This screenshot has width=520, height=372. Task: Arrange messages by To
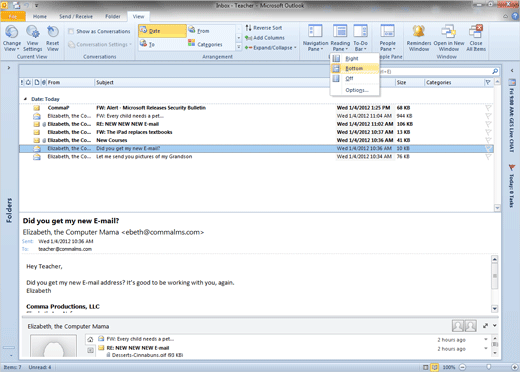152,44
